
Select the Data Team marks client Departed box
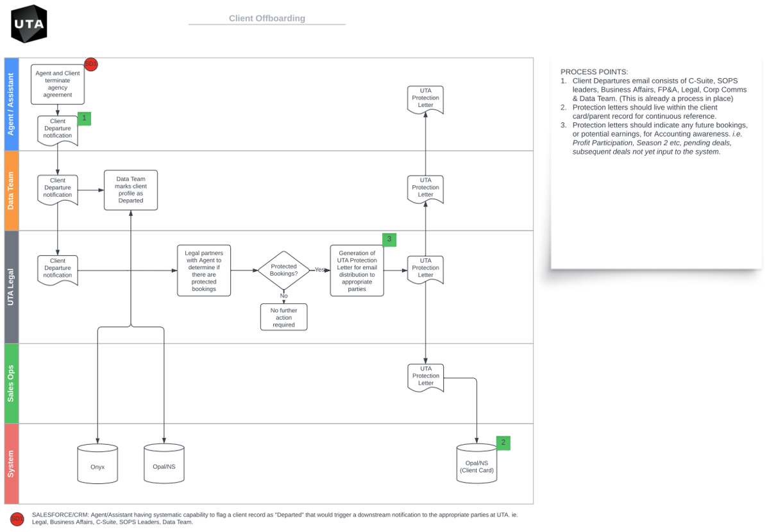(x=130, y=190)
